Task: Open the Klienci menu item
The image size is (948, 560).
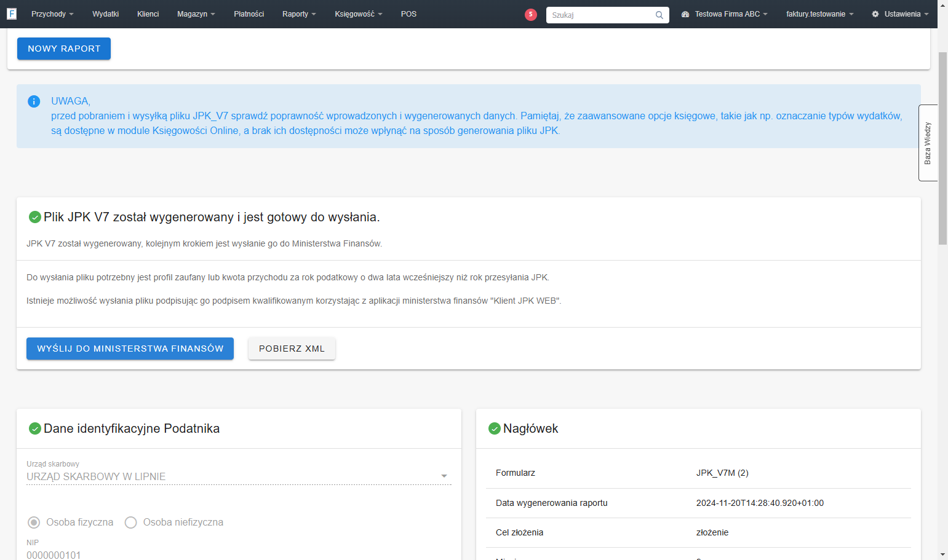Action: 148,14
